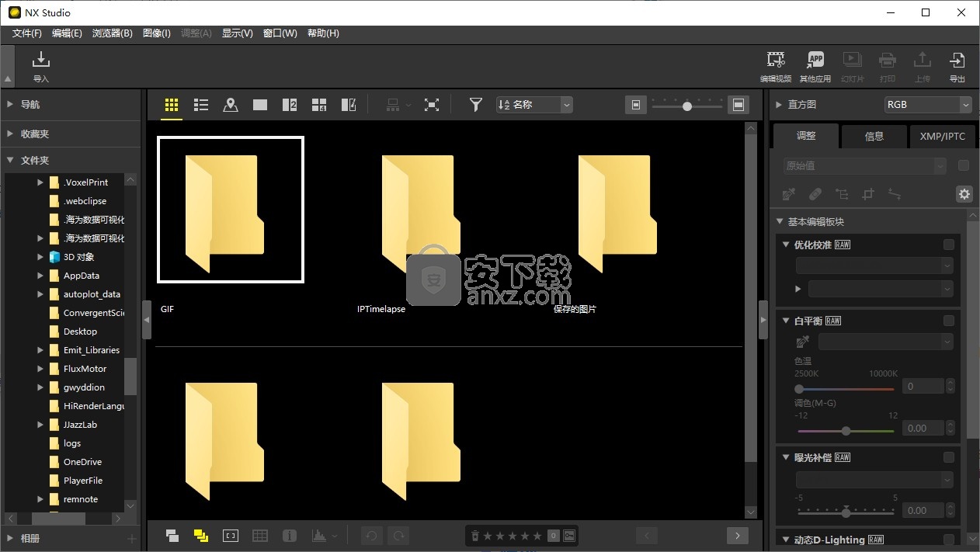
Task: Collapse the 基本编辑板块 section
Action: click(x=780, y=221)
